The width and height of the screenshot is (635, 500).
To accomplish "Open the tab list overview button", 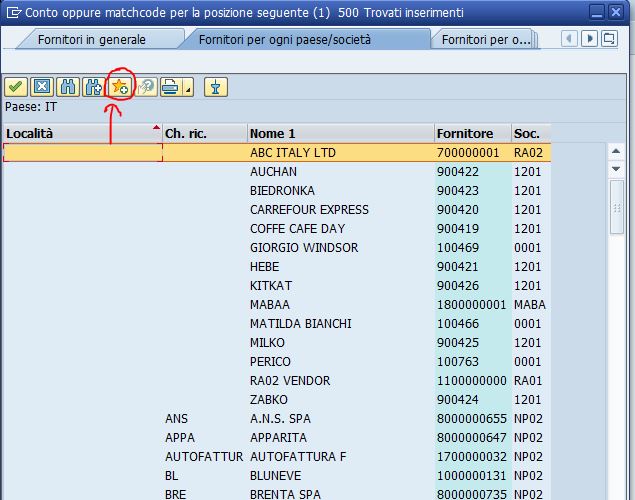I will point(609,39).
